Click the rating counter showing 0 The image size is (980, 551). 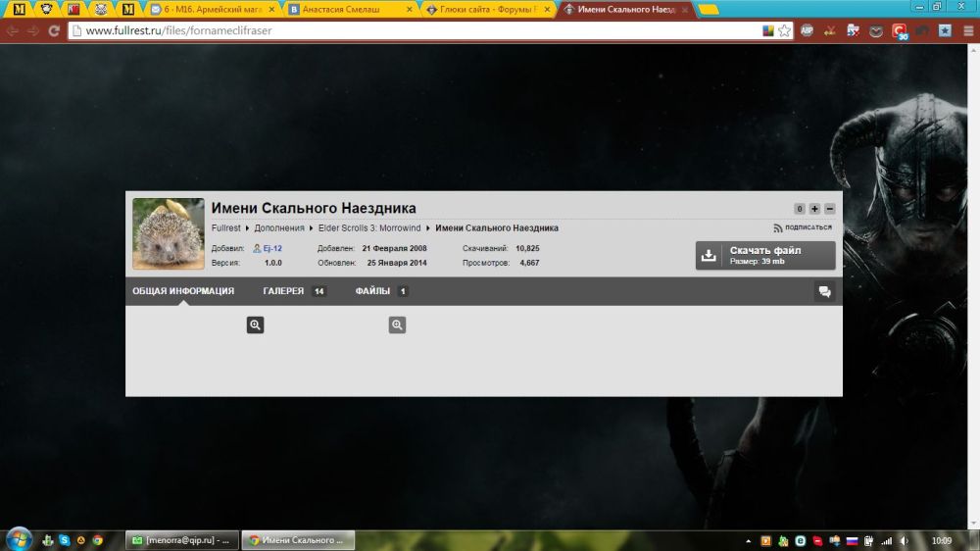[800, 209]
